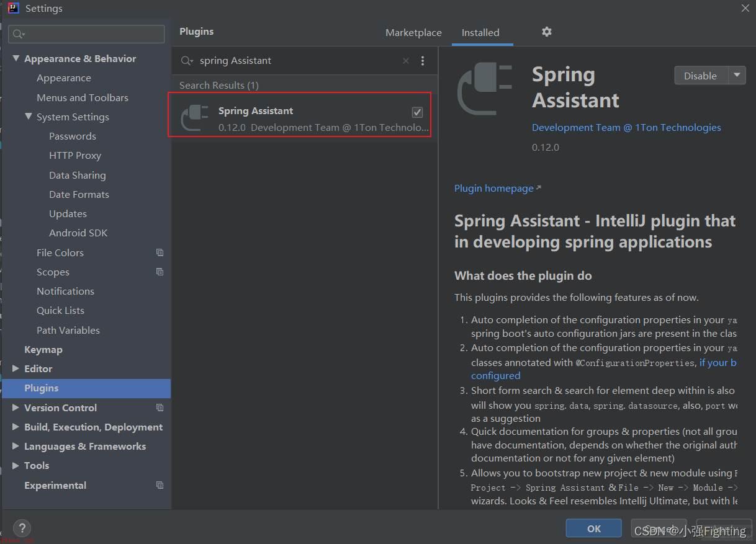Viewport: 756px width, 544px height.
Task: Click the 'Plugins' panel heading
Action: pos(196,32)
